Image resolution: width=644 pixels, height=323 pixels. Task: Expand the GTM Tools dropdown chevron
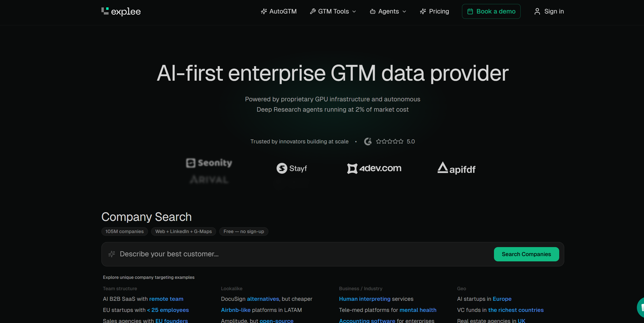tap(354, 12)
